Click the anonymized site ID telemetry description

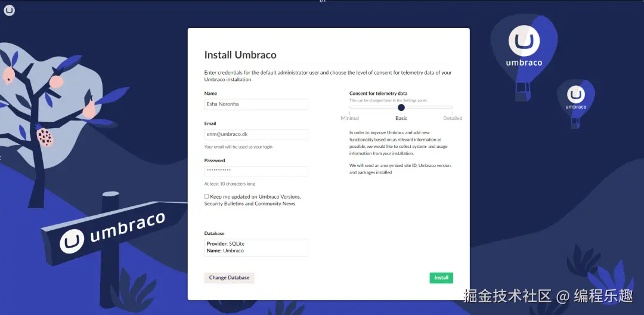[x=401, y=169]
